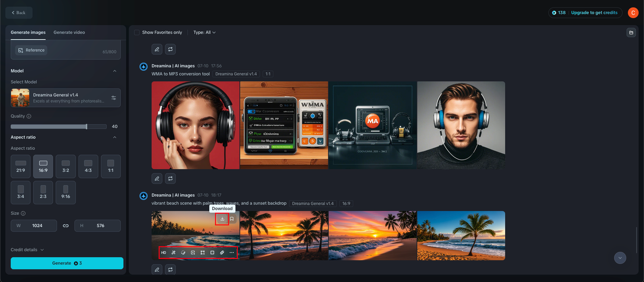Open the dotted-square icon next to the eraser

click(x=212, y=252)
